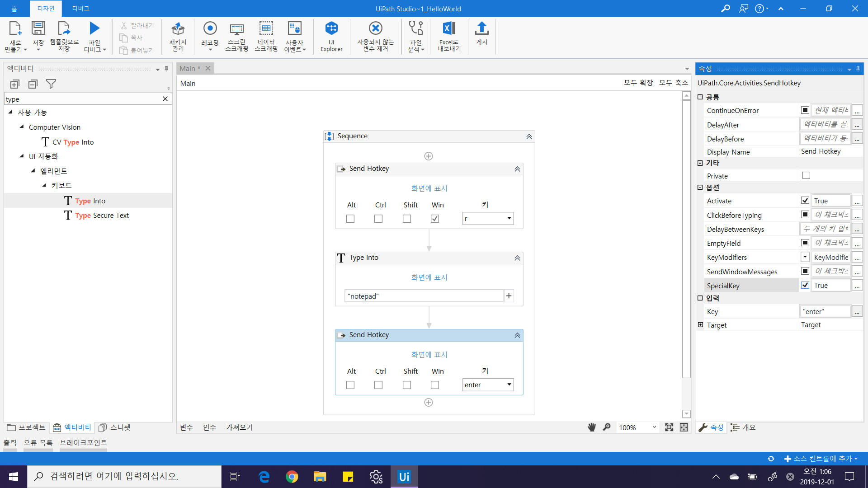Switch to the Debug (디버그) ribbon tab
The width and height of the screenshot is (868, 488).
pos(80,9)
